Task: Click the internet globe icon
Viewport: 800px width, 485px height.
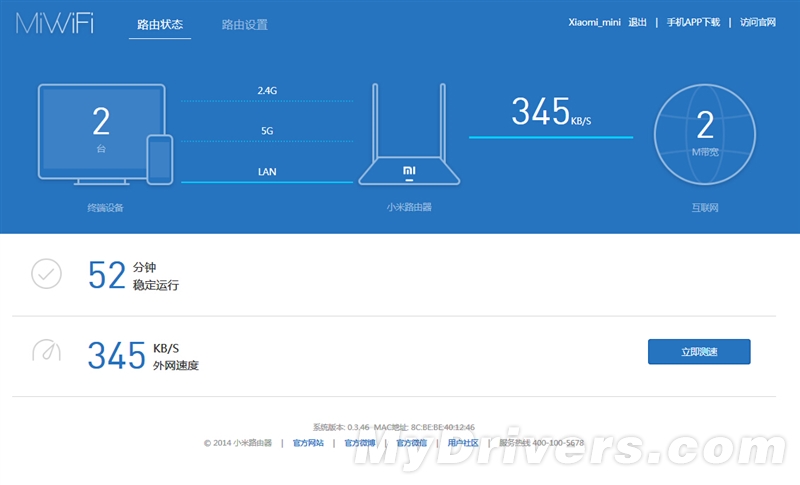Action: tap(705, 135)
